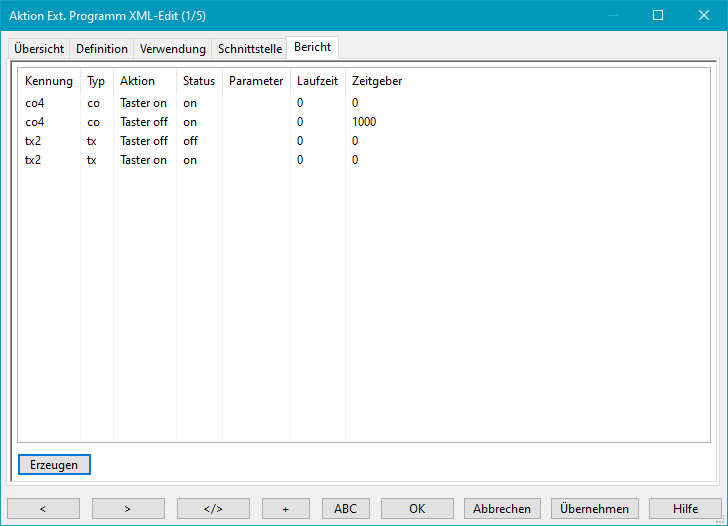Screen dimensions: 728x526
Task: Open the Definition tab
Action: pyautogui.click(x=102, y=48)
